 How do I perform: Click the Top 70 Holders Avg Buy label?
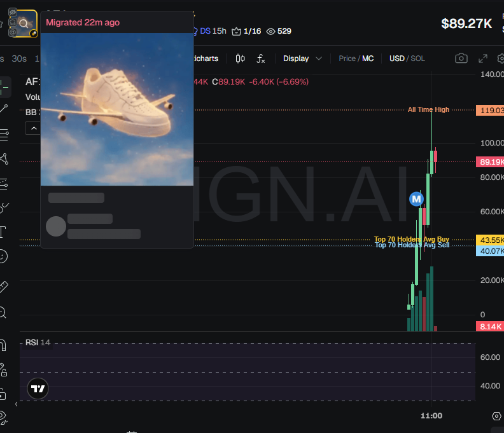click(x=412, y=239)
